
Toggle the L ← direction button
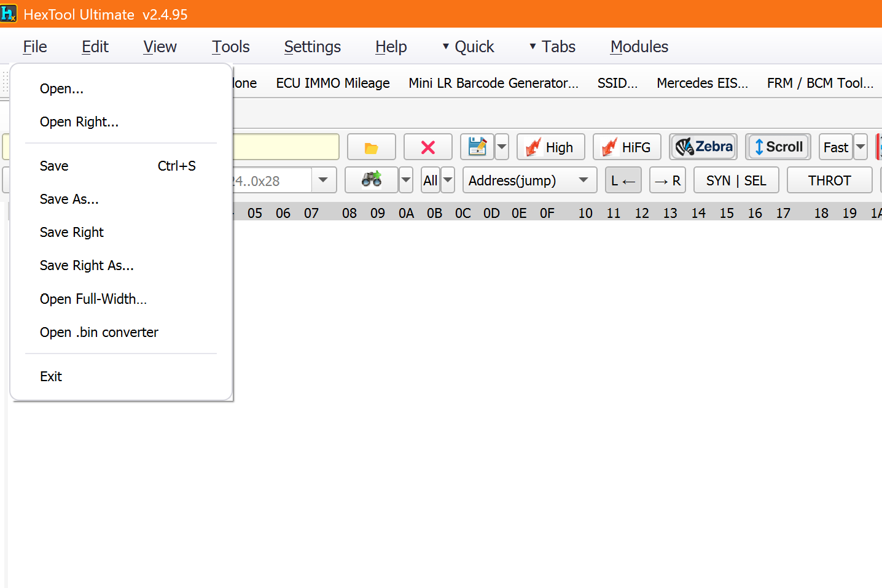point(623,180)
